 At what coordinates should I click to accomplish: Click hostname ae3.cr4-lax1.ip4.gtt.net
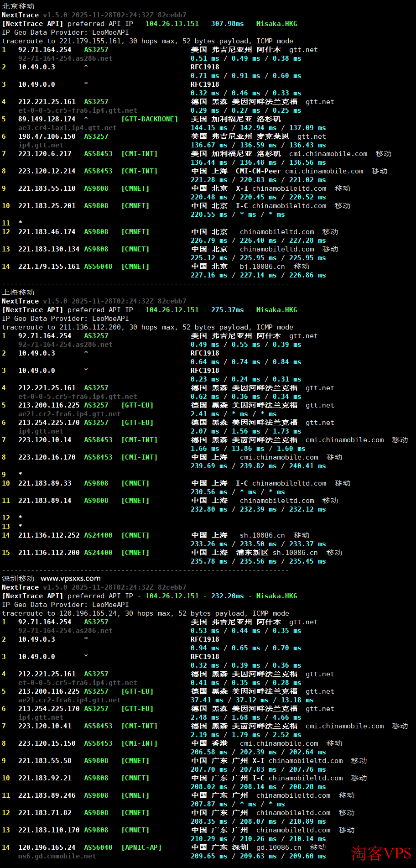67,128
